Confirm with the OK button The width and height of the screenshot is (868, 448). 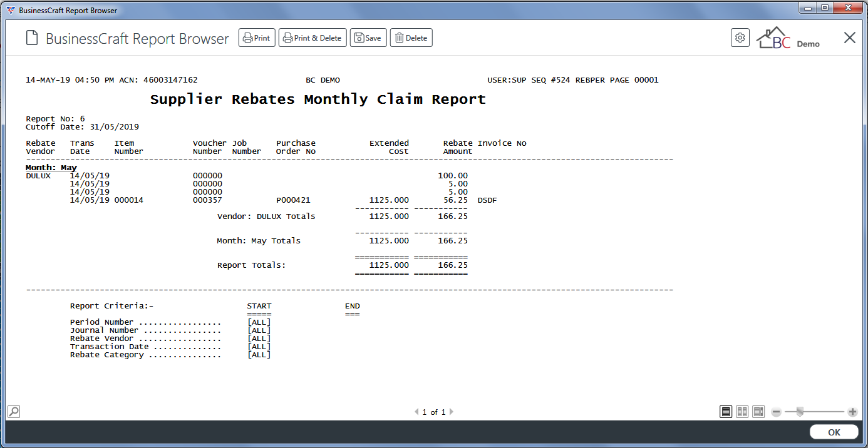(x=834, y=432)
